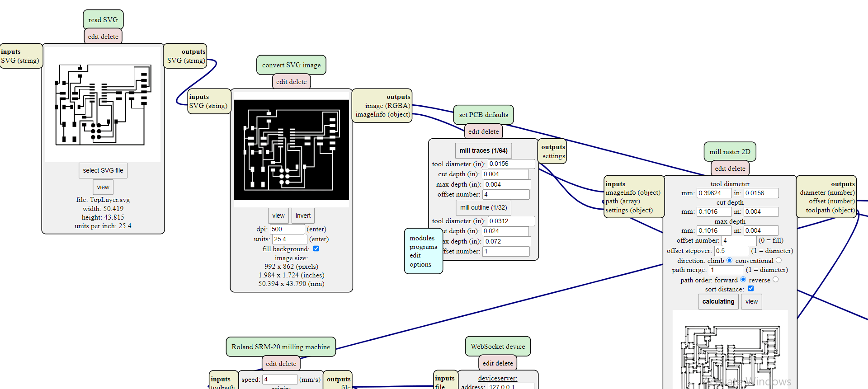Open the white PCB preview in read SVG
Image resolution: width=868 pixels, height=389 pixels.
(x=103, y=105)
